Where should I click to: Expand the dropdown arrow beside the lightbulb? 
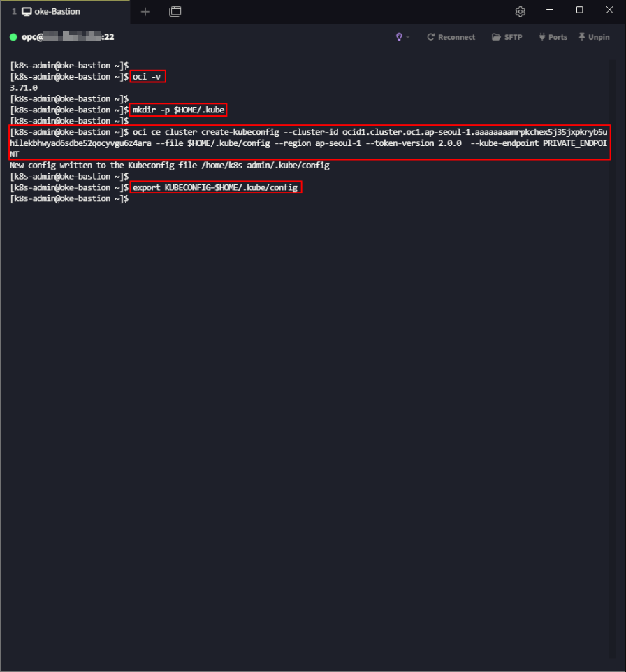(408, 37)
